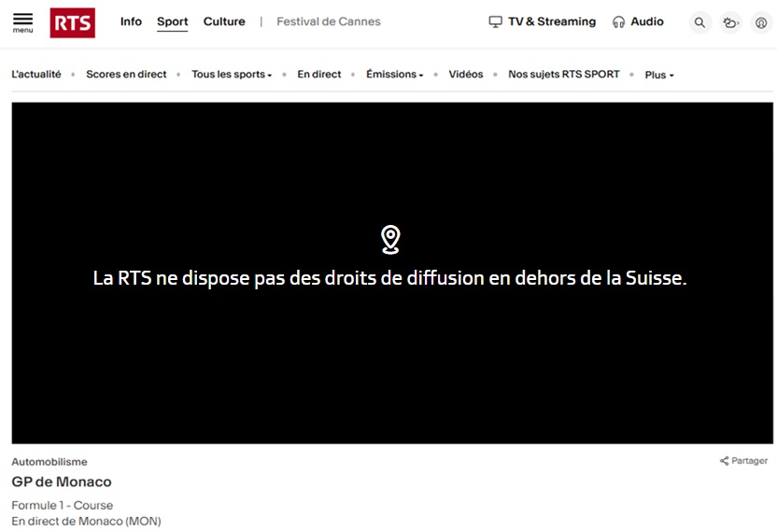This screenshot has height=532, width=777.
Task: Click the GP de Monaco title
Action: (62, 482)
